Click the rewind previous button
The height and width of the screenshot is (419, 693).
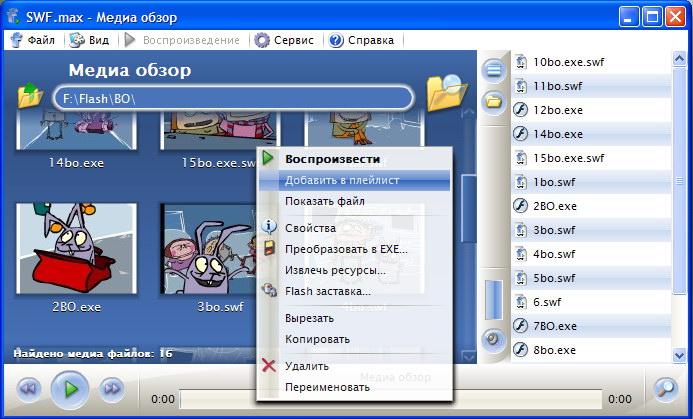[29, 389]
